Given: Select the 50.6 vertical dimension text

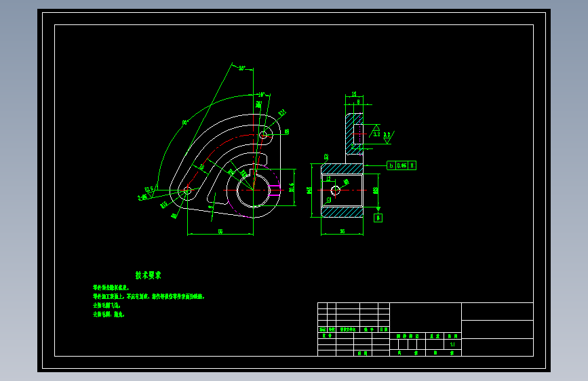Looking at the screenshot, I should tap(292, 187).
